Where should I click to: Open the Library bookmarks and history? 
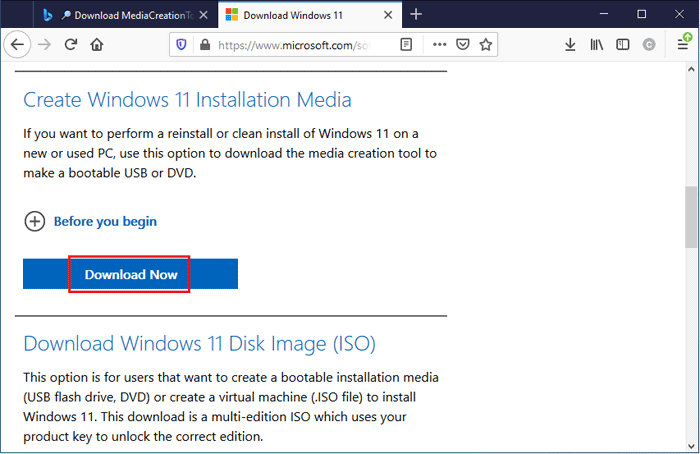pos(596,44)
